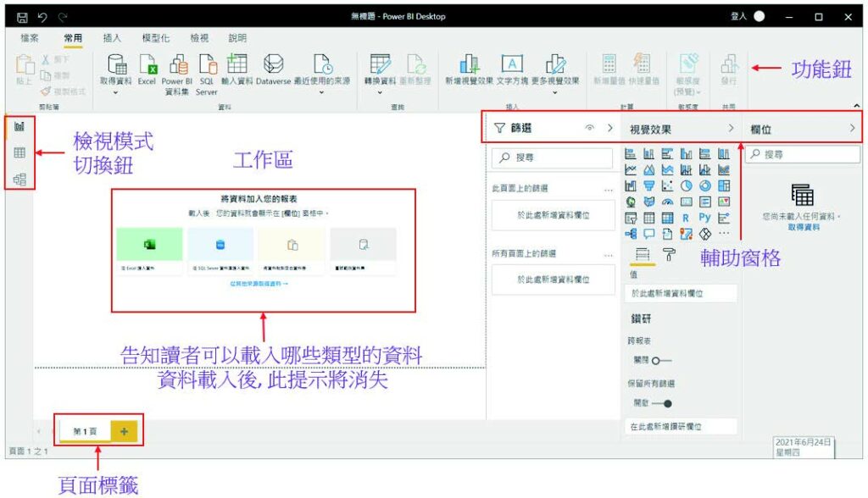Viewport: 868px width, 498px height.
Task: Go to the 檢視 ribbon tab
Action: [x=199, y=37]
